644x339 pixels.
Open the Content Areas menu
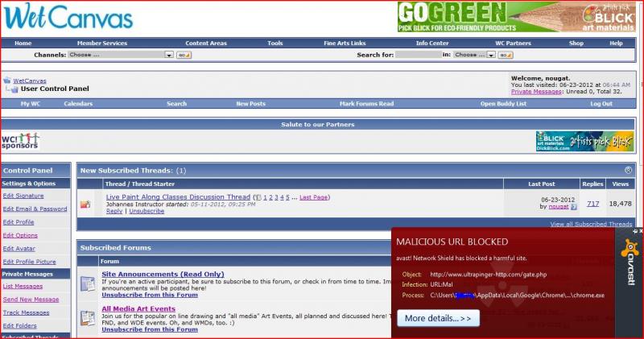tap(206, 43)
